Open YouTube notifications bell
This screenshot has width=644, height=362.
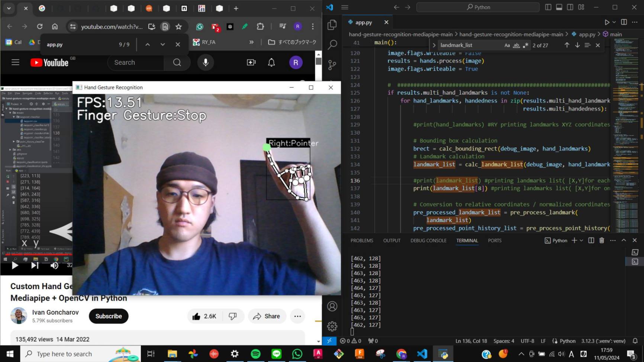pos(271,62)
